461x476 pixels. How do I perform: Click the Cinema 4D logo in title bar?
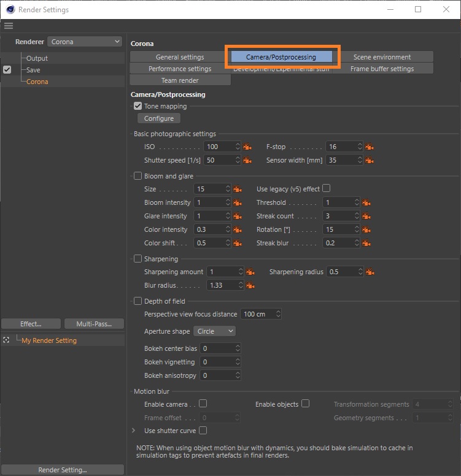coord(10,9)
